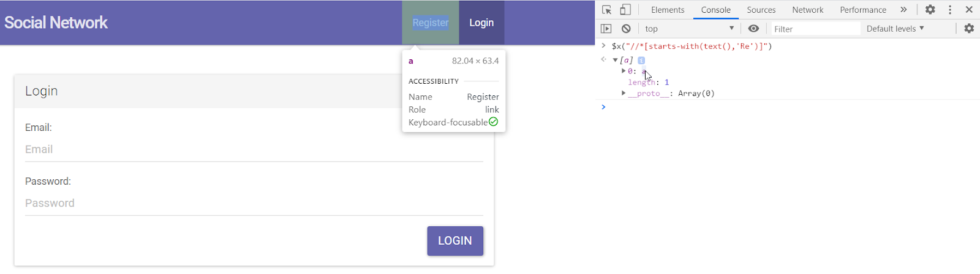Collapse the [a] array result
The image size is (980, 274).
615,61
